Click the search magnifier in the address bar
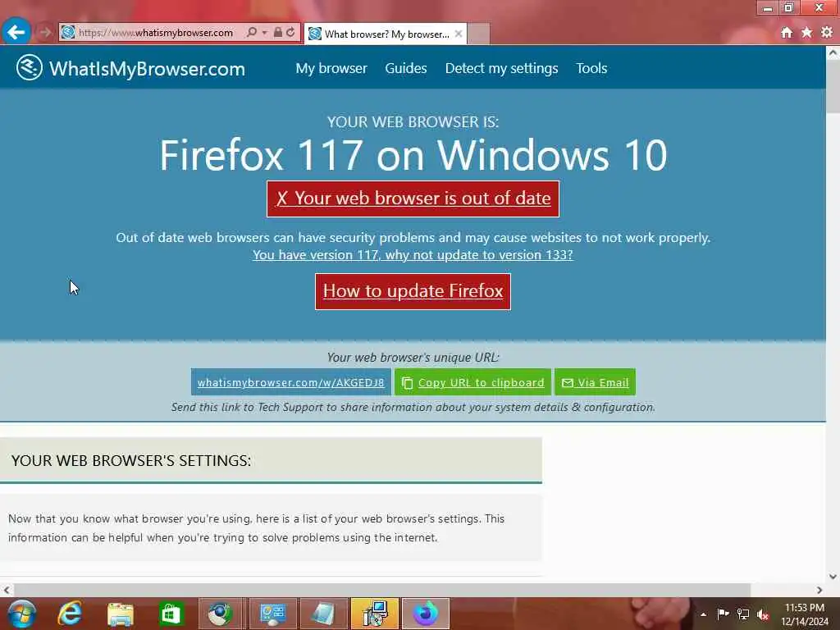 click(x=251, y=32)
